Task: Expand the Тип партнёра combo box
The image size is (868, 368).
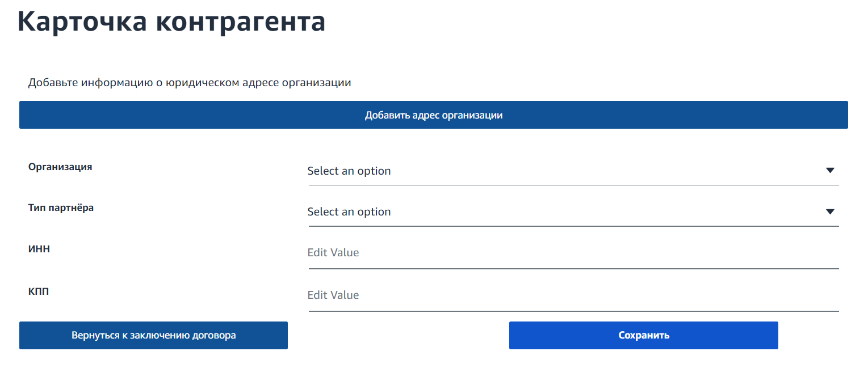Action: tap(573, 212)
